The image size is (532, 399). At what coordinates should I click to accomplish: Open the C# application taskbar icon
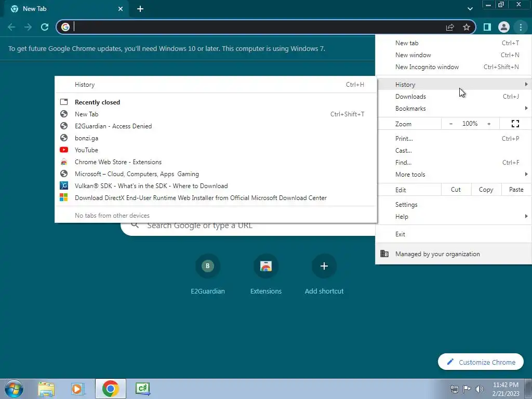coord(142,389)
